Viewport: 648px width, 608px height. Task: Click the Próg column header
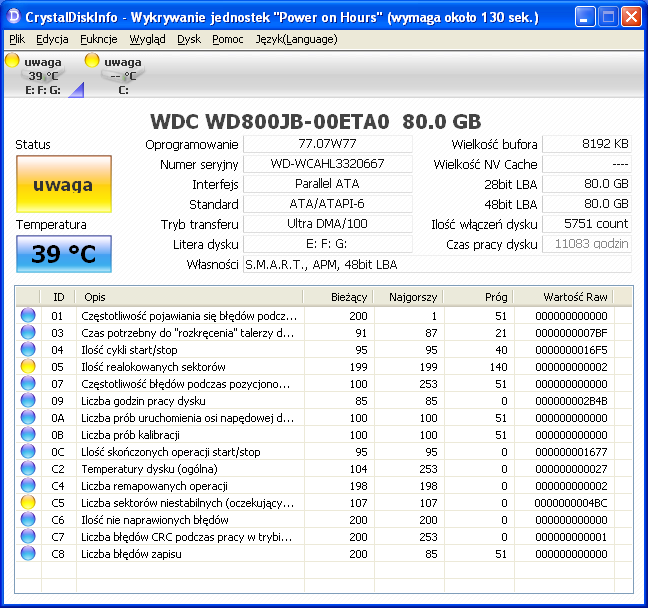(479, 297)
